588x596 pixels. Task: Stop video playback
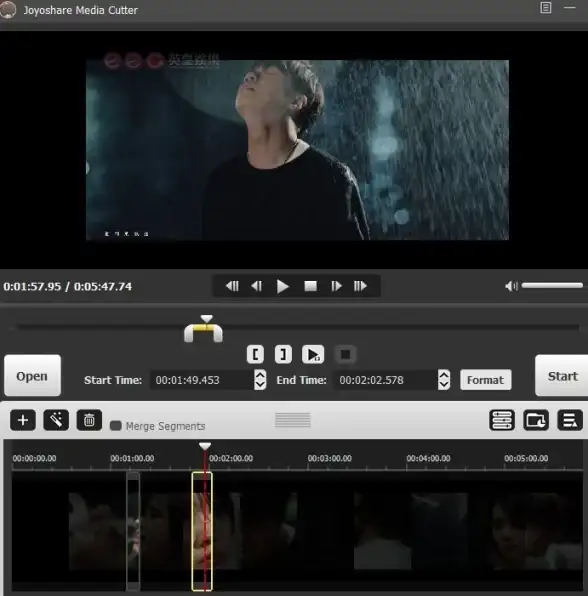(311, 286)
